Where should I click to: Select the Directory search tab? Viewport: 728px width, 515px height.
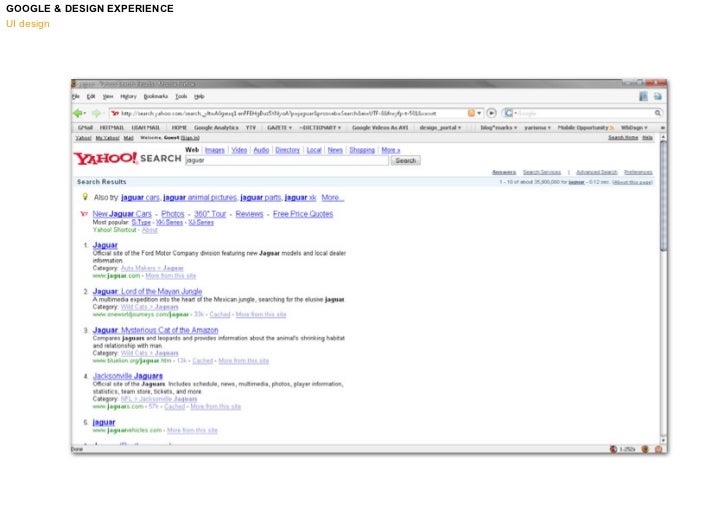tap(287, 150)
